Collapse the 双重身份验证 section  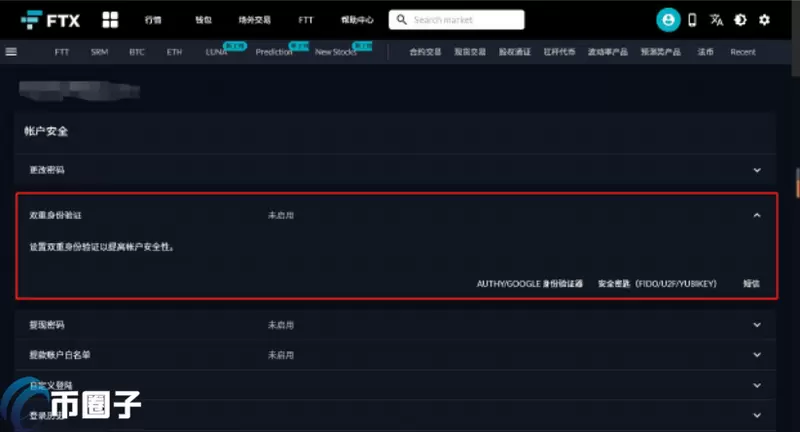(x=757, y=215)
